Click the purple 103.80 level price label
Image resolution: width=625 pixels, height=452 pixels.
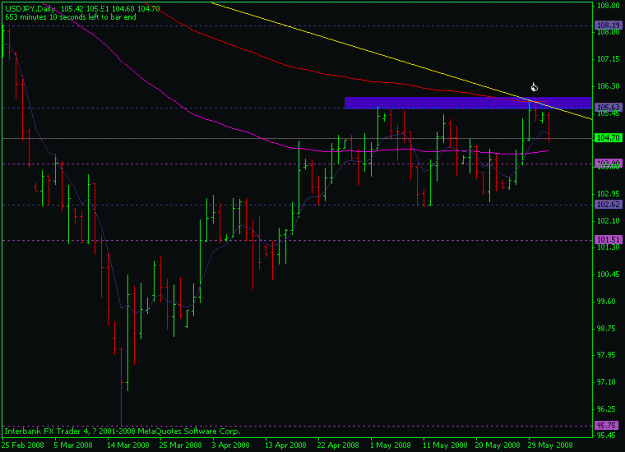coord(608,163)
